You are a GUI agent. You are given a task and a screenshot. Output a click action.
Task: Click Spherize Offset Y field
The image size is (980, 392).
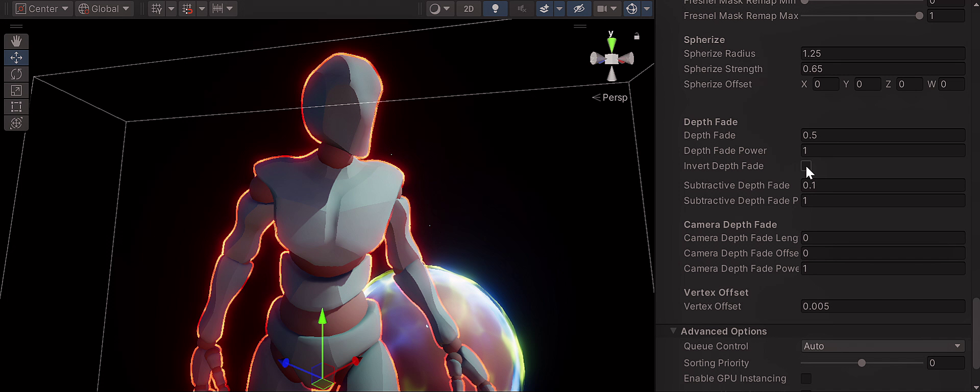(x=867, y=84)
